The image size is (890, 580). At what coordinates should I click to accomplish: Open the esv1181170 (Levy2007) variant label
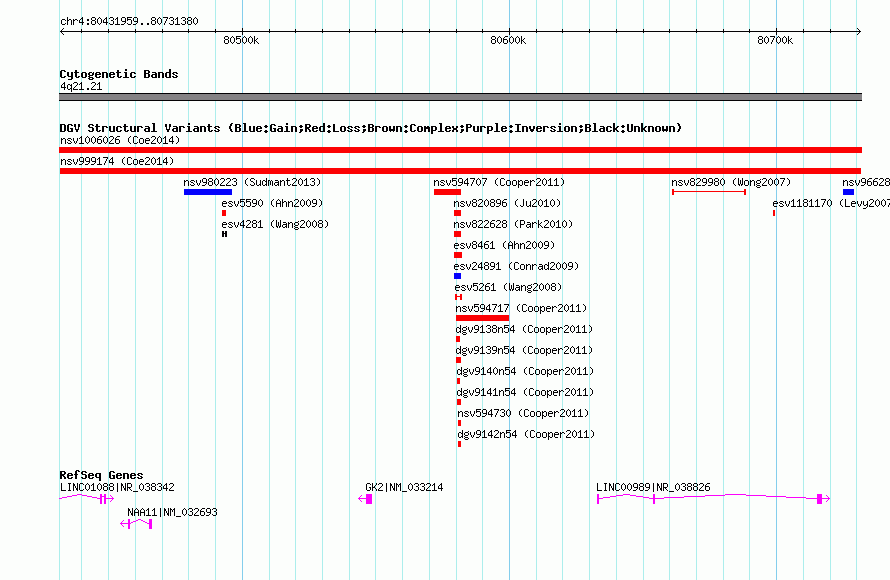(x=831, y=203)
